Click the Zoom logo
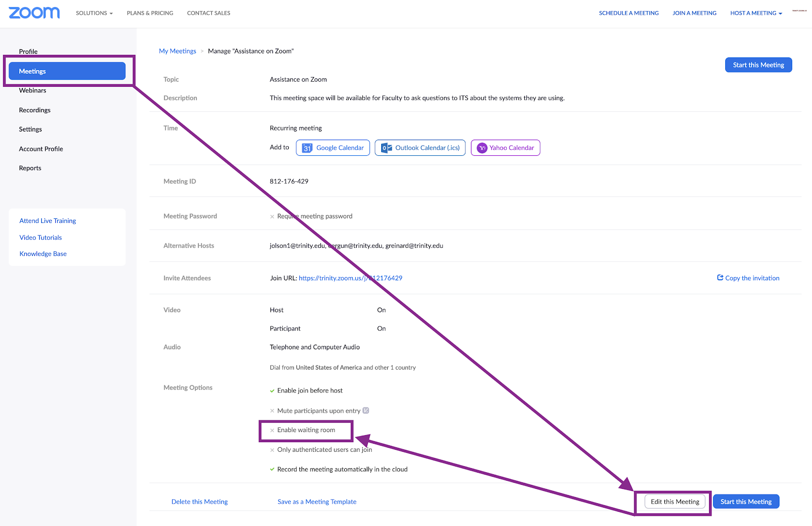Screen dimensions: 812x526 (x=34, y=13)
